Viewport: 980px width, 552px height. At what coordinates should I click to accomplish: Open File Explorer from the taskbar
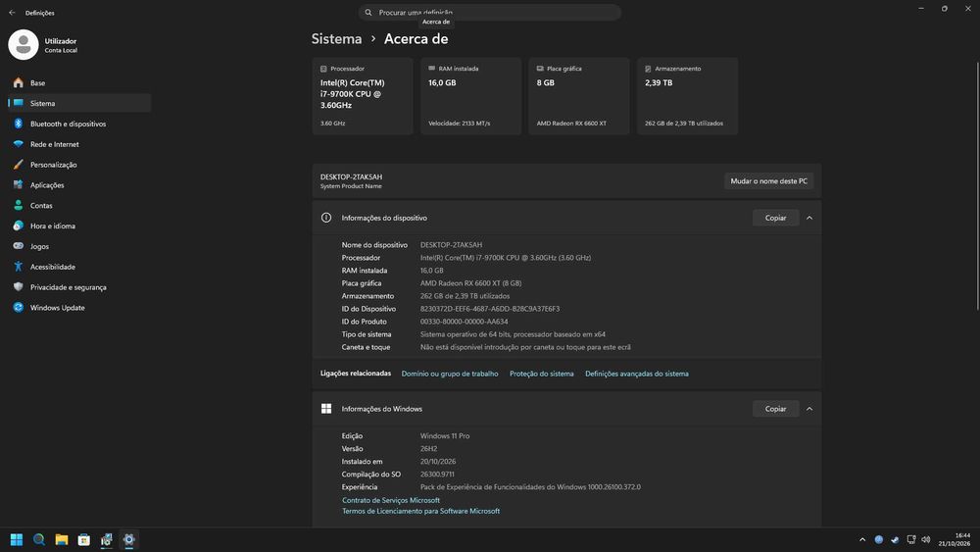61,539
